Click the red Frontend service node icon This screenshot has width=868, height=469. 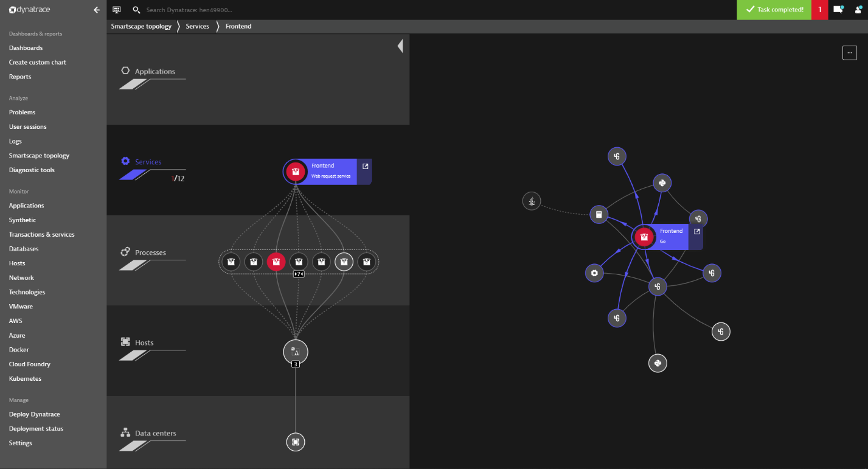tap(296, 172)
